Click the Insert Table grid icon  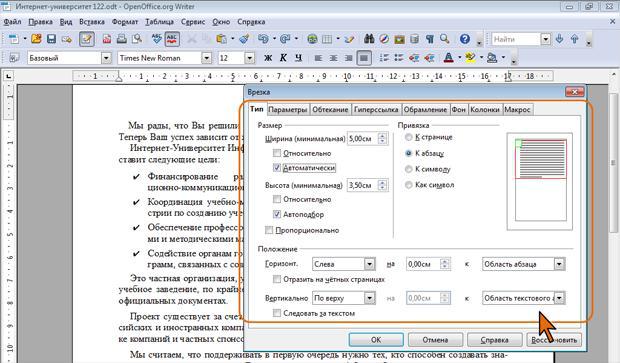(x=327, y=39)
